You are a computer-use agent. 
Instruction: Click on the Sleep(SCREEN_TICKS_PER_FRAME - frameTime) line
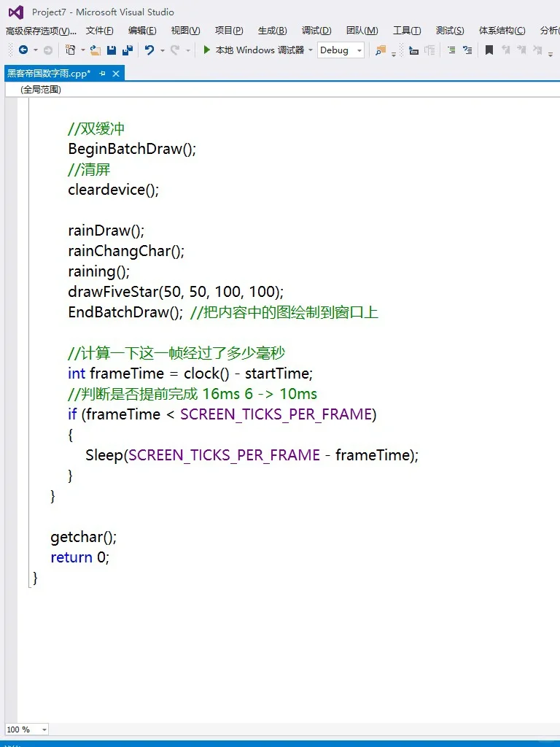pyautogui.click(x=252, y=455)
